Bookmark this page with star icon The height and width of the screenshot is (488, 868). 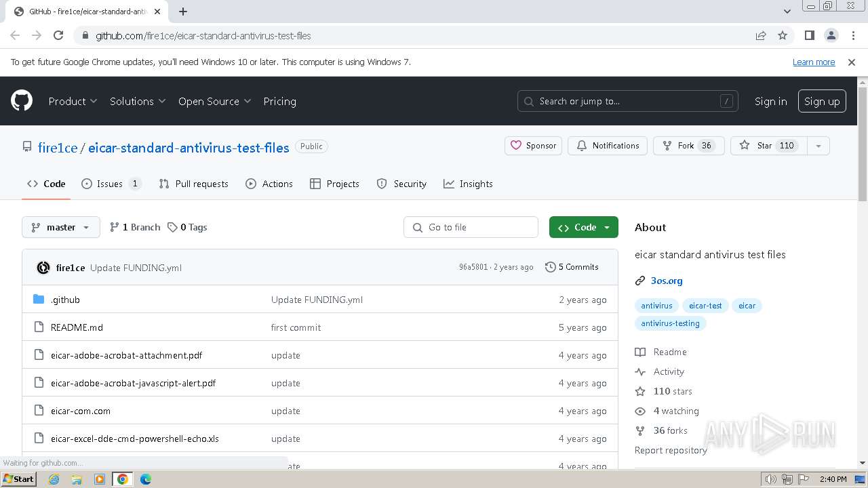tap(783, 35)
